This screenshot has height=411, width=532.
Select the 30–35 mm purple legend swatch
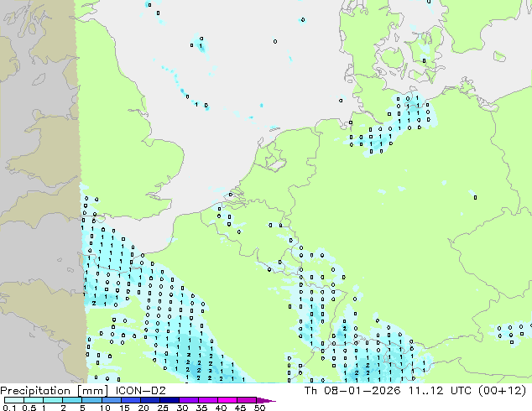point(189,400)
